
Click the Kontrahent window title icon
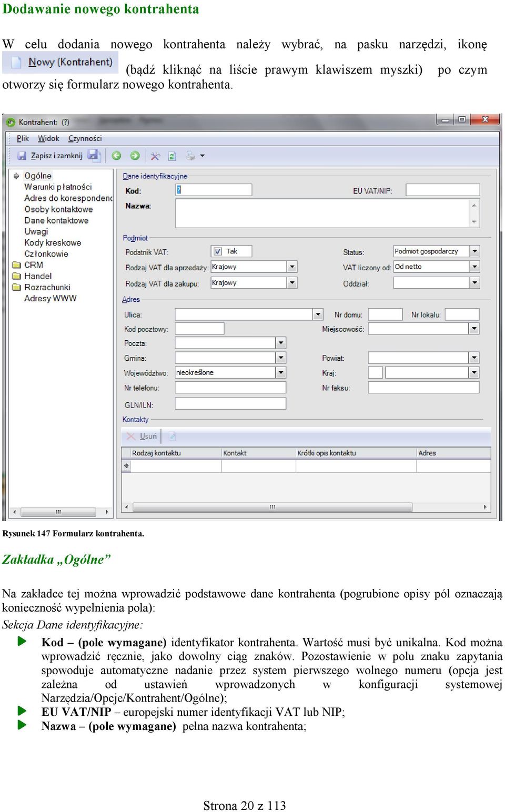(x=11, y=122)
